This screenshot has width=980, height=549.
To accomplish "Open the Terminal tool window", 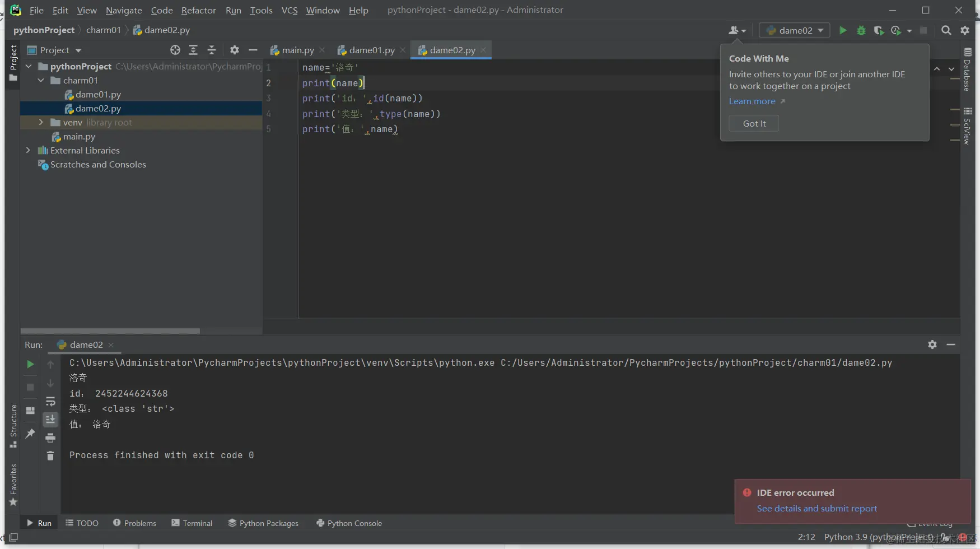I will tap(192, 523).
